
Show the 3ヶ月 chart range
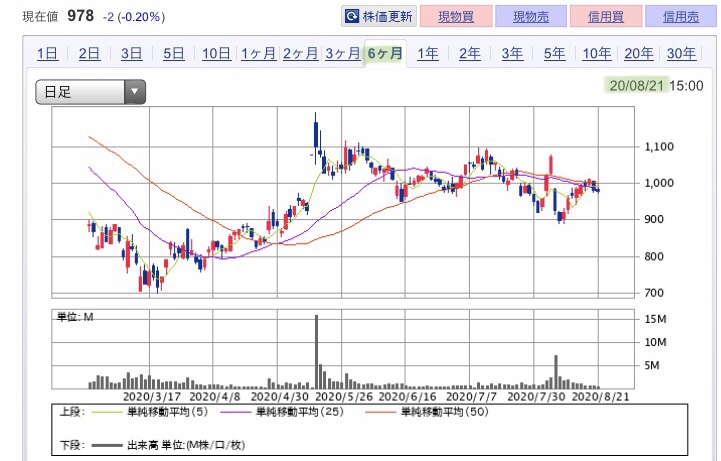point(342,54)
